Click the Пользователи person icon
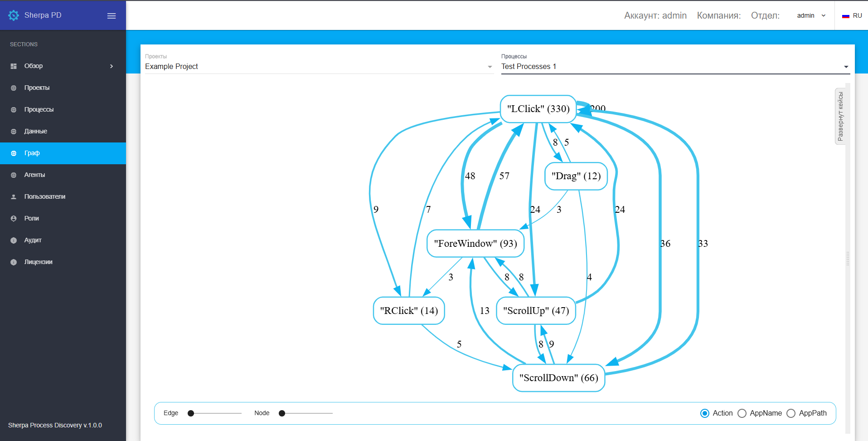Image resolution: width=868 pixels, height=441 pixels. 14,197
